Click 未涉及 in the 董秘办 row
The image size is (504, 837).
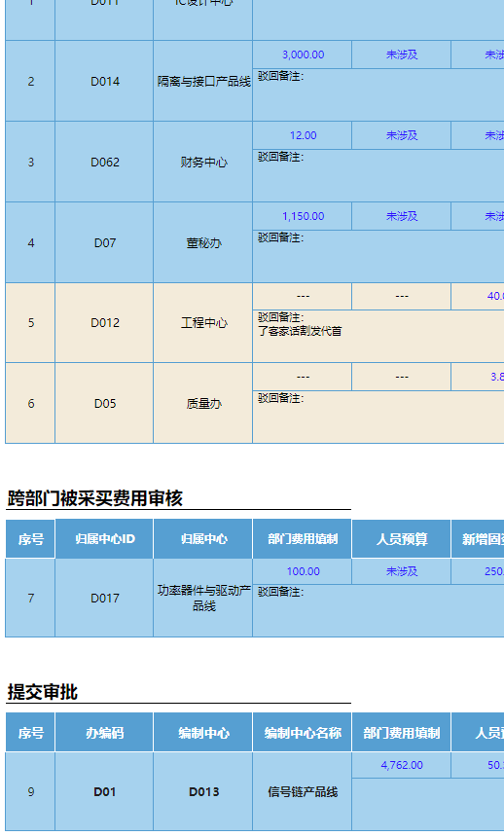click(x=402, y=216)
